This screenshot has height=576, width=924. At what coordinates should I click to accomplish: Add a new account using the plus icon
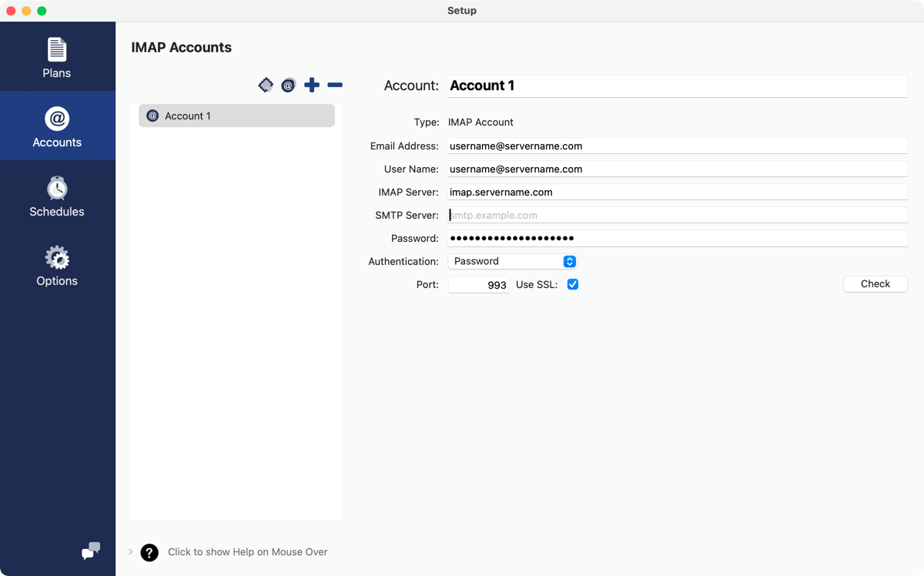(x=312, y=85)
